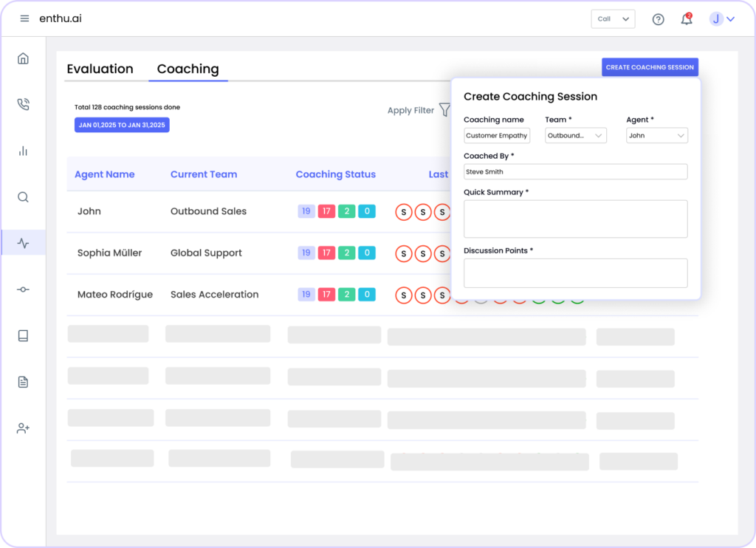This screenshot has width=756, height=548.
Task: Switch to the Evaluation tab
Action: tap(100, 69)
